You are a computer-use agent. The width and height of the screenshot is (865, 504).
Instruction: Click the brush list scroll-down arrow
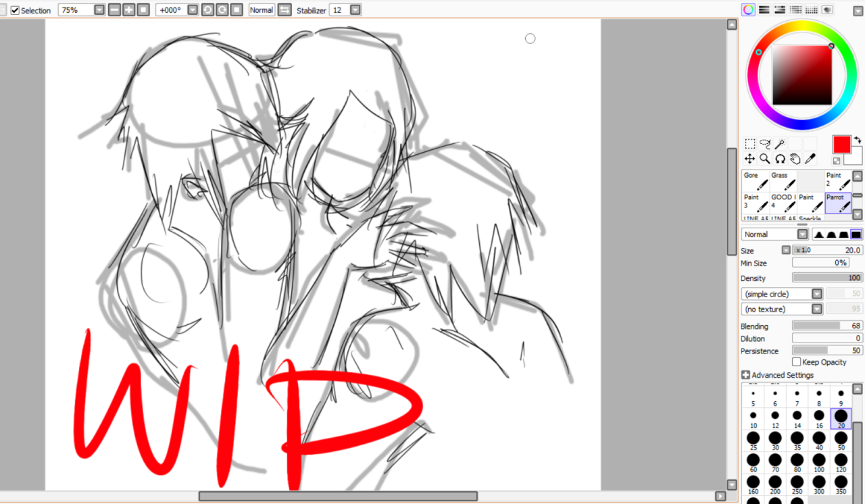pos(858,214)
